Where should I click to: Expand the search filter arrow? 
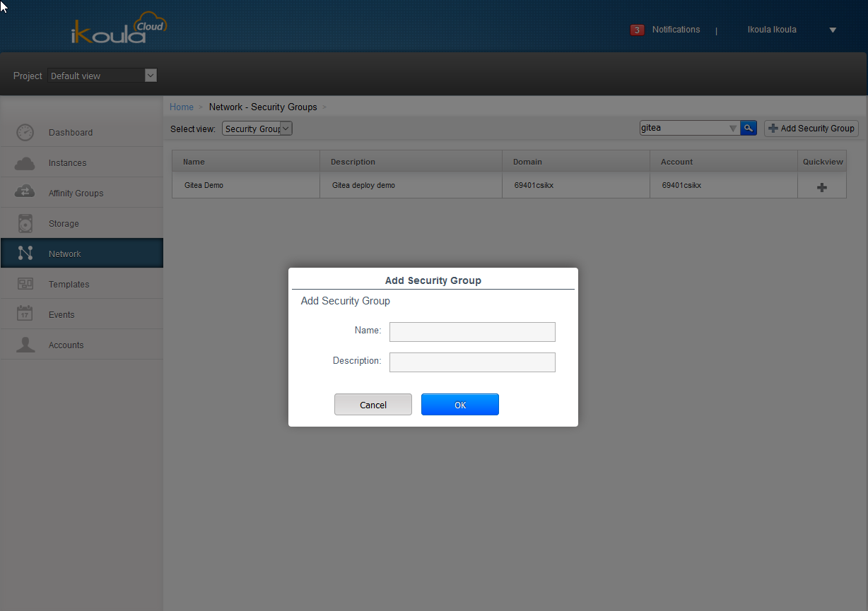pyautogui.click(x=732, y=129)
